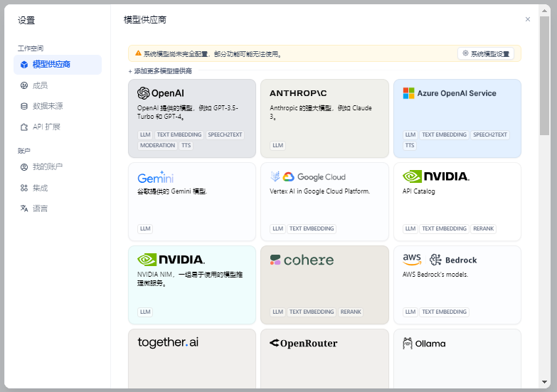Click the Gemini provider logo
This screenshot has width=557, height=392.
[155, 177]
